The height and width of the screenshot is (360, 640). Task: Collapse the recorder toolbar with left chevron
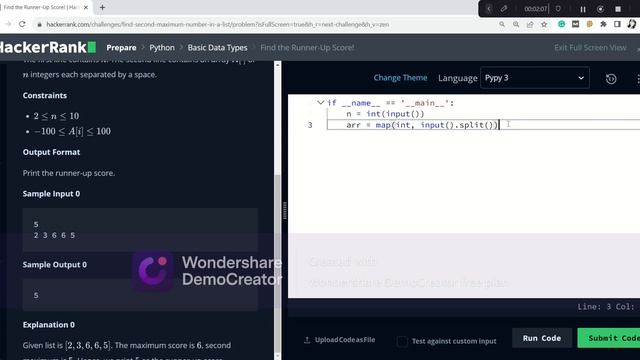tap(489, 9)
